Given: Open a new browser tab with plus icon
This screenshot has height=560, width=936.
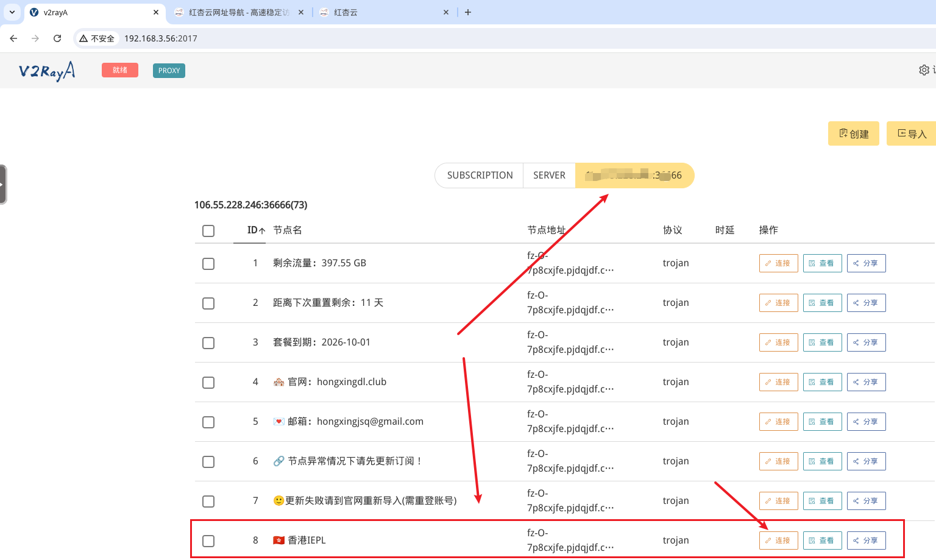Looking at the screenshot, I should [x=468, y=12].
